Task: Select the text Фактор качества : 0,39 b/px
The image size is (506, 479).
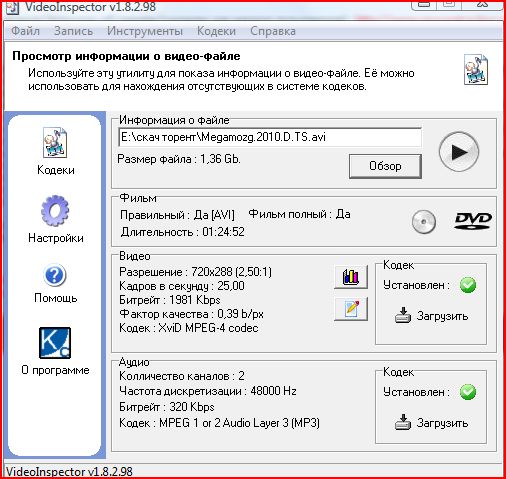Action: coord(191,314)
